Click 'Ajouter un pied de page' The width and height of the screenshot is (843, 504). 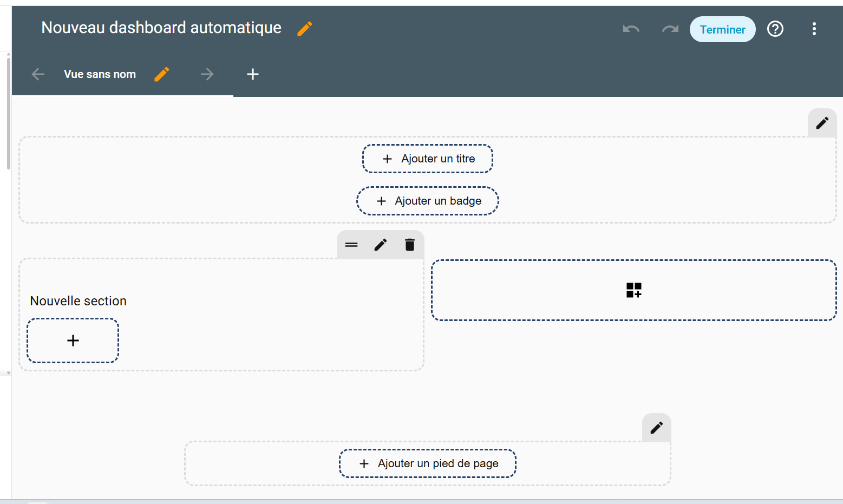428,463
